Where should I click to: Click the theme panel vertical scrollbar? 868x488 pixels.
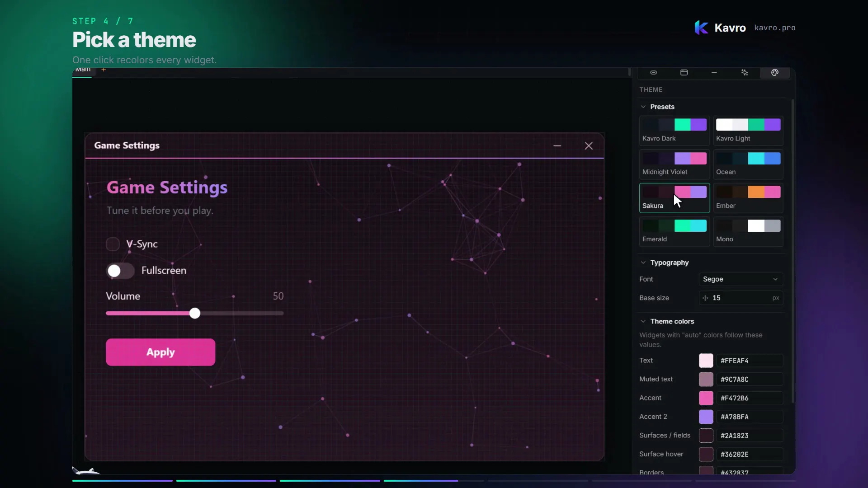tap(793, 251)
